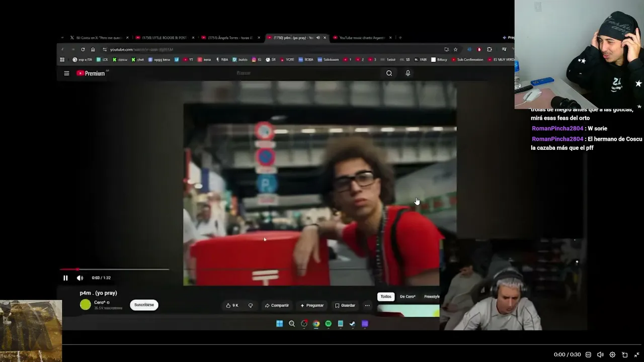Open the LOL bookmark
The width and height of the screenshot is (644, 362).
[x=102, y=59]
